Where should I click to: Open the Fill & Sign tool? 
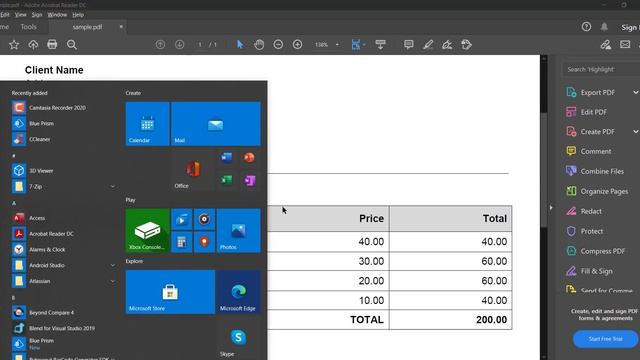(589, 271)
